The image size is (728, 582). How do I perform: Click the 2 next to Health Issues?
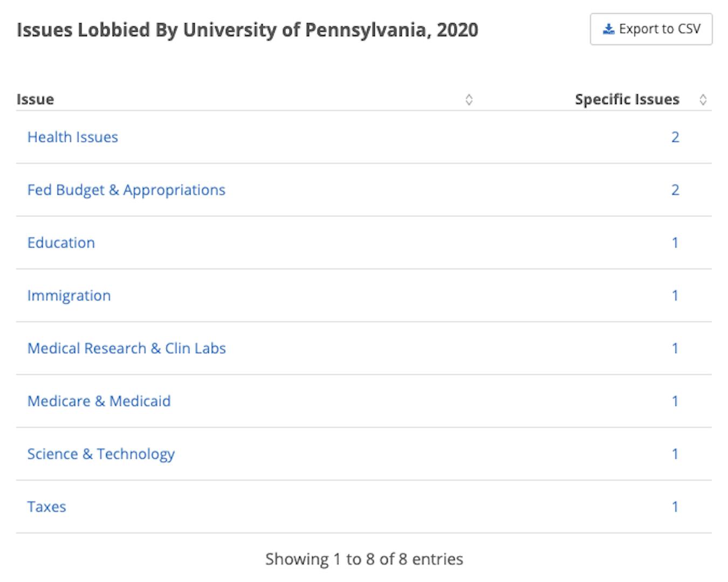coord(675,137)
